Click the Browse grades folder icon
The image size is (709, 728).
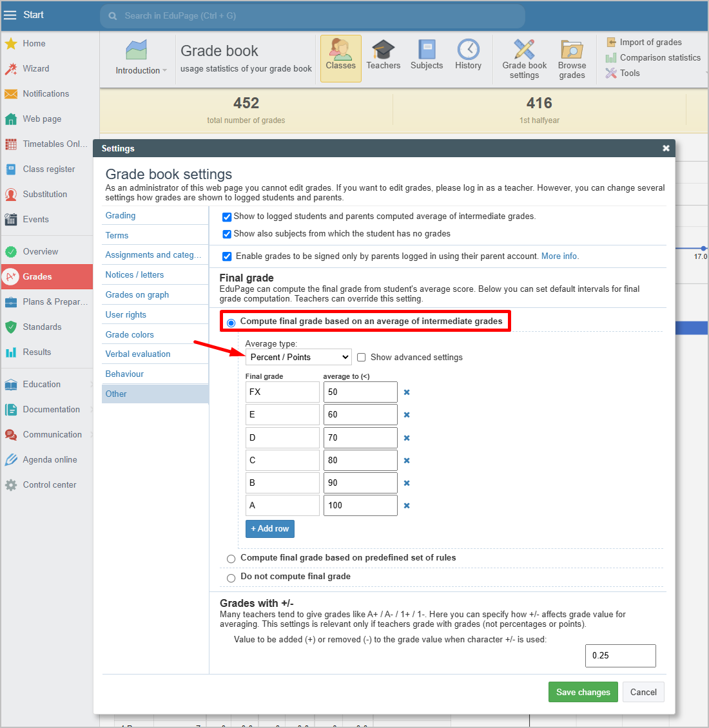pyautogui.click(x=572, y=50)
